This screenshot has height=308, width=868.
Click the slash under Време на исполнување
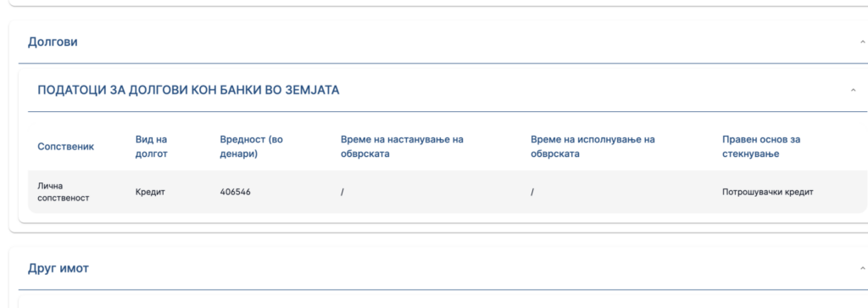tap(532, 193)
